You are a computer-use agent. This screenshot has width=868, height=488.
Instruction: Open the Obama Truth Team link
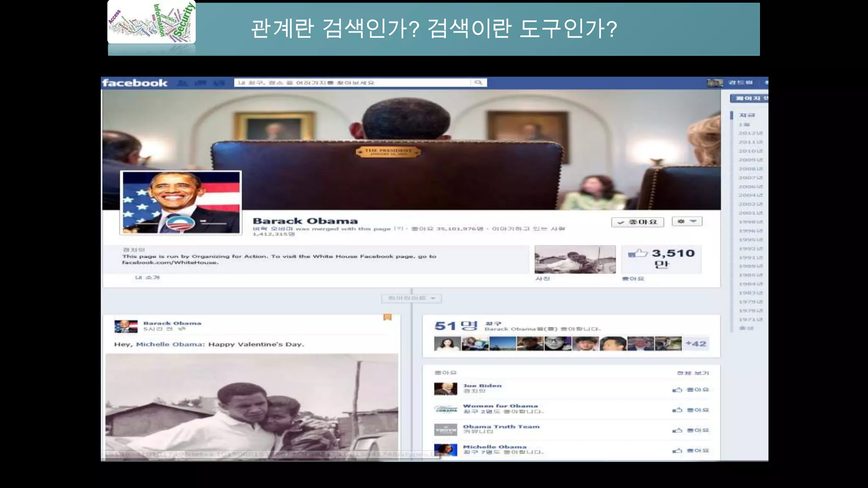pyautogui.click(x=501, y=427)
